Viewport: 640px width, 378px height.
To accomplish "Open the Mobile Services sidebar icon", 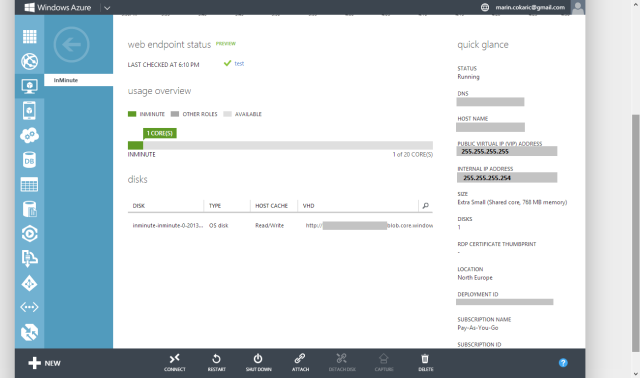I will (x=29, y=111).
